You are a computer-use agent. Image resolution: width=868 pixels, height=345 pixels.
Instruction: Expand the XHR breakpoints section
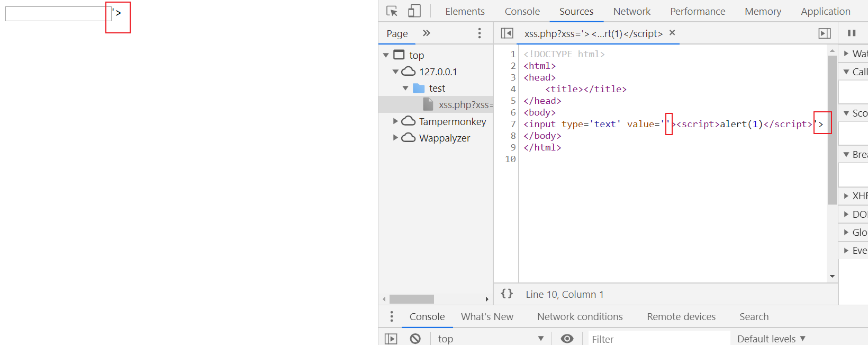(x=846, y=196)
